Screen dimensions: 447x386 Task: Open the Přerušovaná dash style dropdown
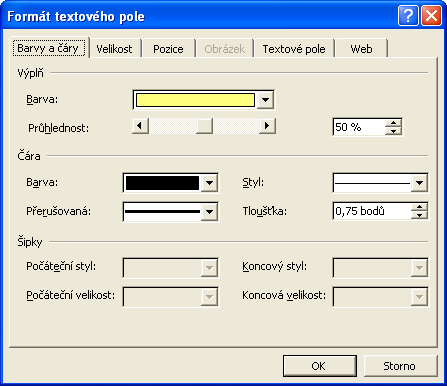(x=209, y=211)
